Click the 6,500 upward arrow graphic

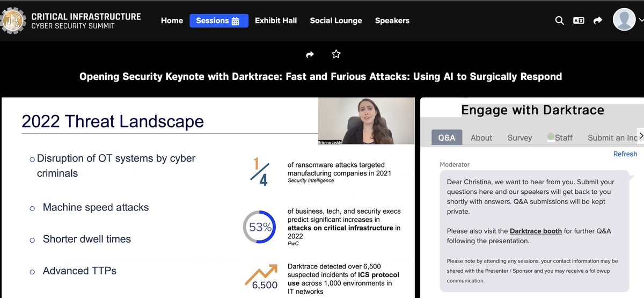(x=262, y=276)
